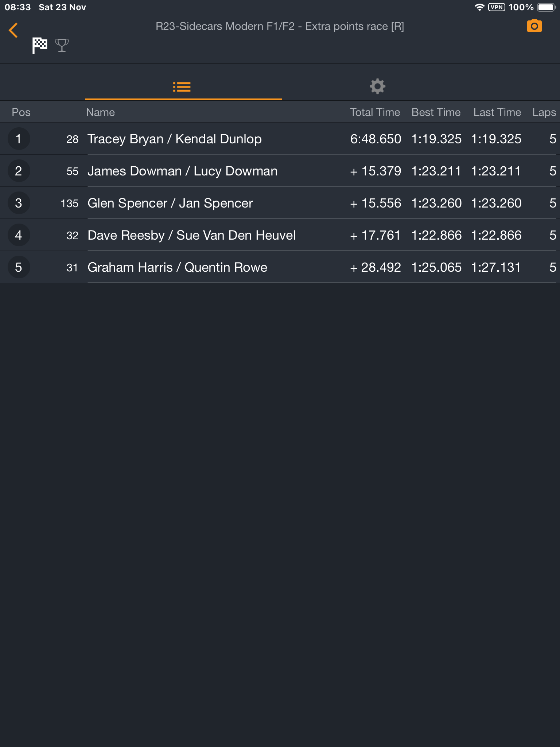Select the trophy icon
Image resolution: width=560 pixels, height=747 pixels.
(62, 46)
